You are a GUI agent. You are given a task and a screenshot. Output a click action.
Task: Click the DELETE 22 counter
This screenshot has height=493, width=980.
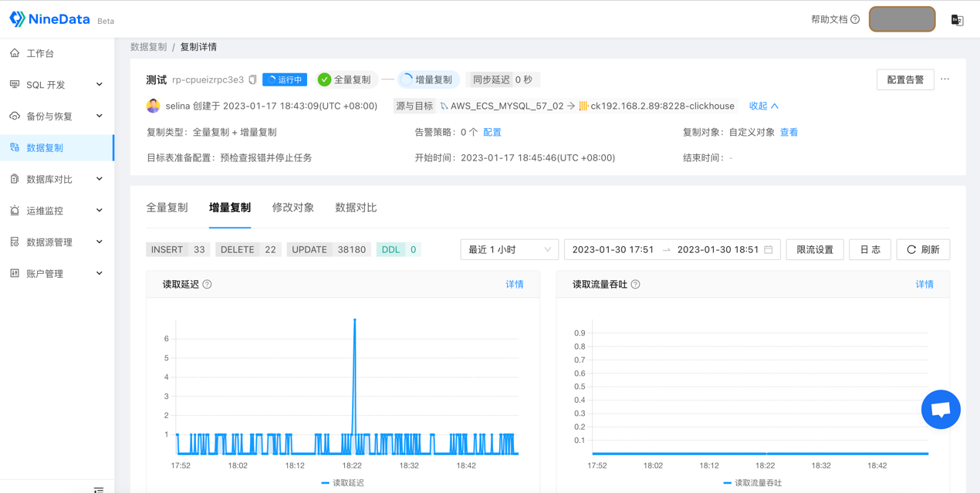click(x=248, y=249)
